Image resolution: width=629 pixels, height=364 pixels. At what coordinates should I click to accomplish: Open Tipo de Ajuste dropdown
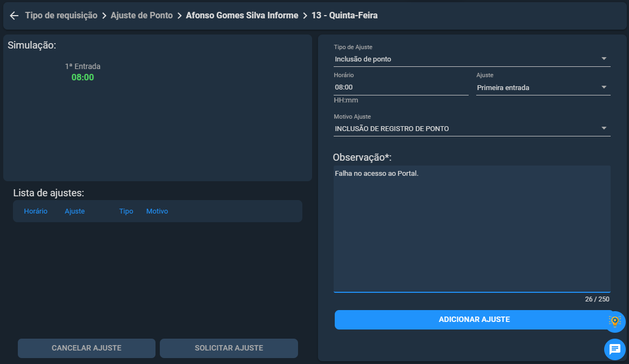(x=472, y=59)
